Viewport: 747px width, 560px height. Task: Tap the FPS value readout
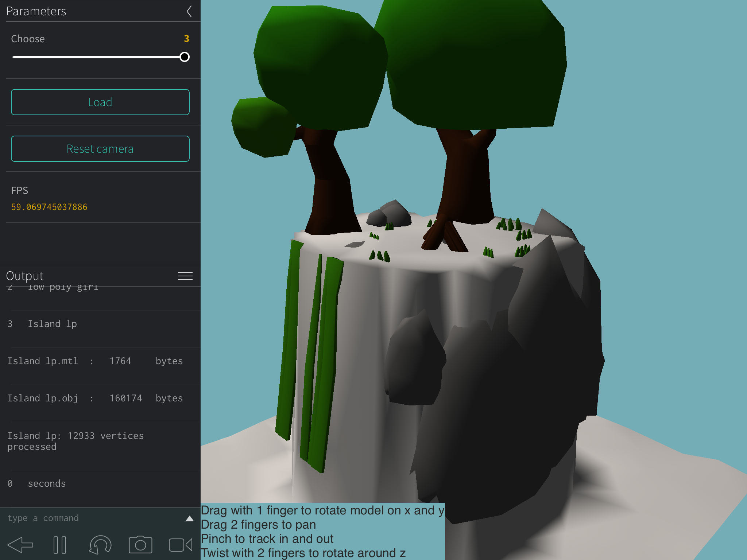coord(49,207)
